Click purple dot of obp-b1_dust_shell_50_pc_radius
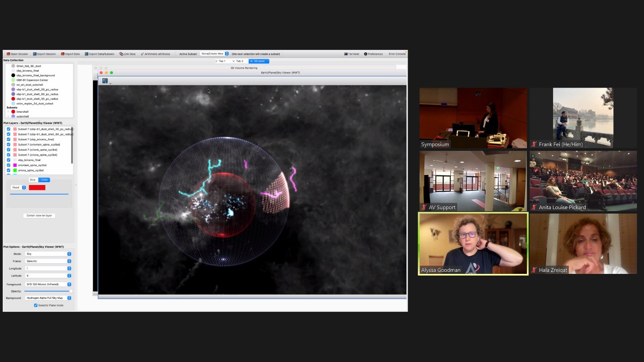The image size is (644, 362). pos(13,89)
